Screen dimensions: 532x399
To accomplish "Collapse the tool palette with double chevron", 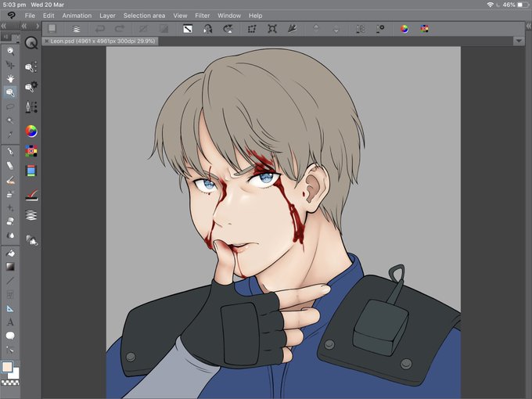I will pyautogui.click(x=4, y=26).
